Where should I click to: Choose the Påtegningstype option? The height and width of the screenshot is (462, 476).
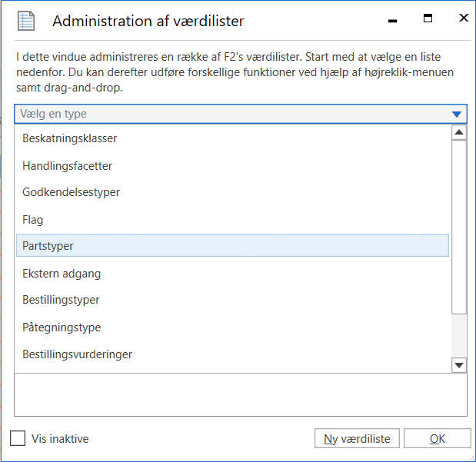(62, 327)
